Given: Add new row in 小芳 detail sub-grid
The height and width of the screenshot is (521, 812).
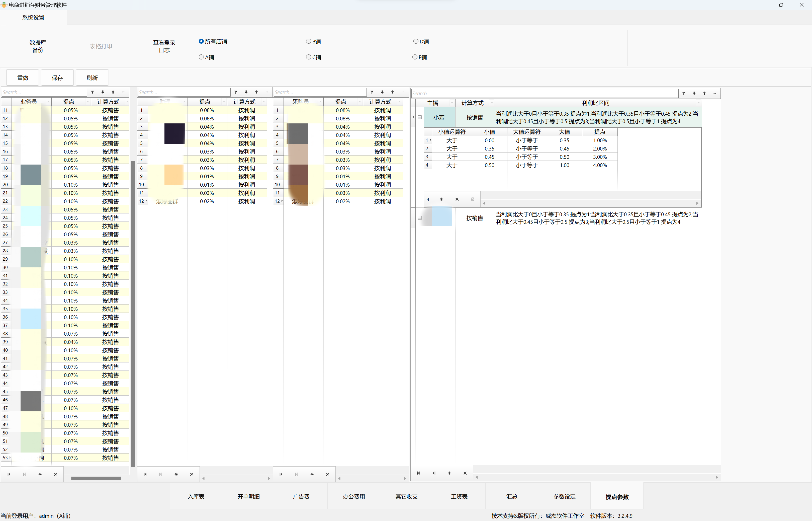Looking at the screenshot, I should [441, 199].
